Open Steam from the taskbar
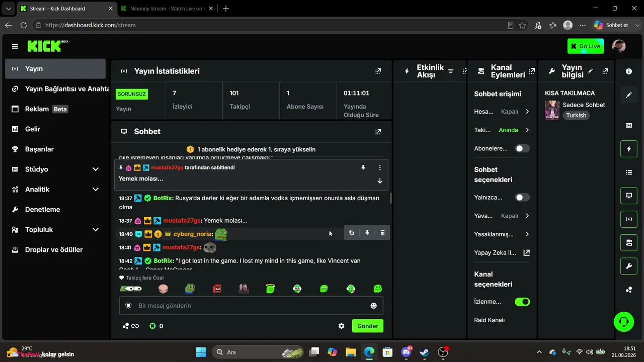This screenshot has height=362, width=644. (x=424, y=352)
